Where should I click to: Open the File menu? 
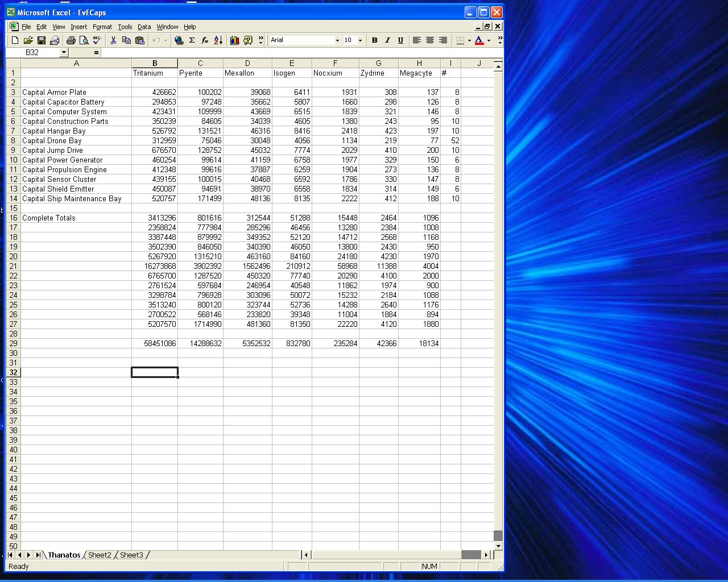[x=26, y=27]
